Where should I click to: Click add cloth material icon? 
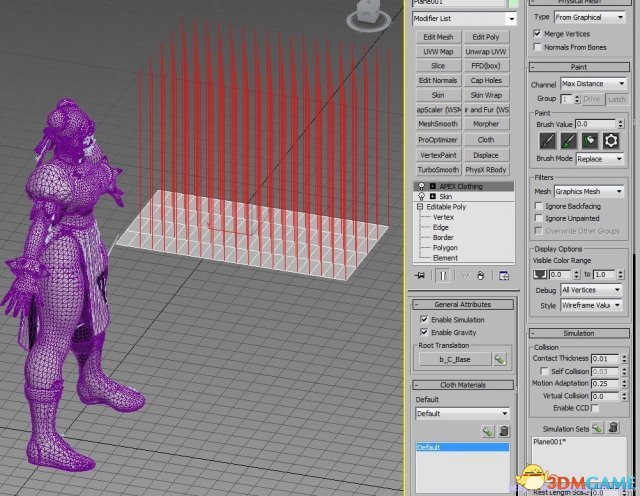tap(487, 431)
